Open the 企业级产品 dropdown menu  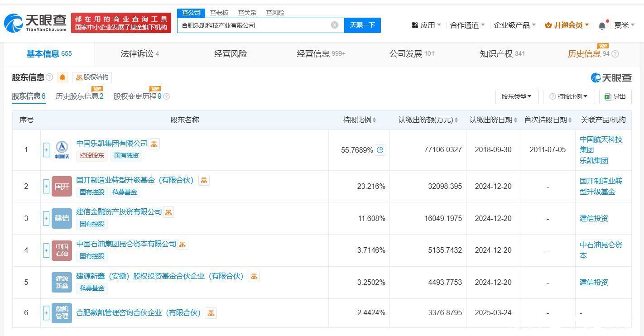(515, 25)
